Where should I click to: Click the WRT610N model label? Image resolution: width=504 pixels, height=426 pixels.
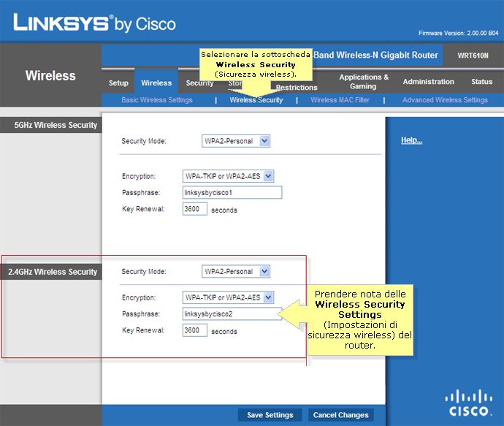pyautogui.click(x=473, y=56)
